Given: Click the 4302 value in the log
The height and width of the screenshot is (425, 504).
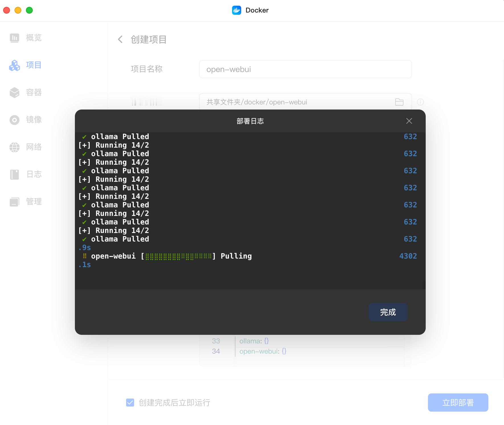Looking at the screenshot, I should pyautogui.click(x=408, y=256).
